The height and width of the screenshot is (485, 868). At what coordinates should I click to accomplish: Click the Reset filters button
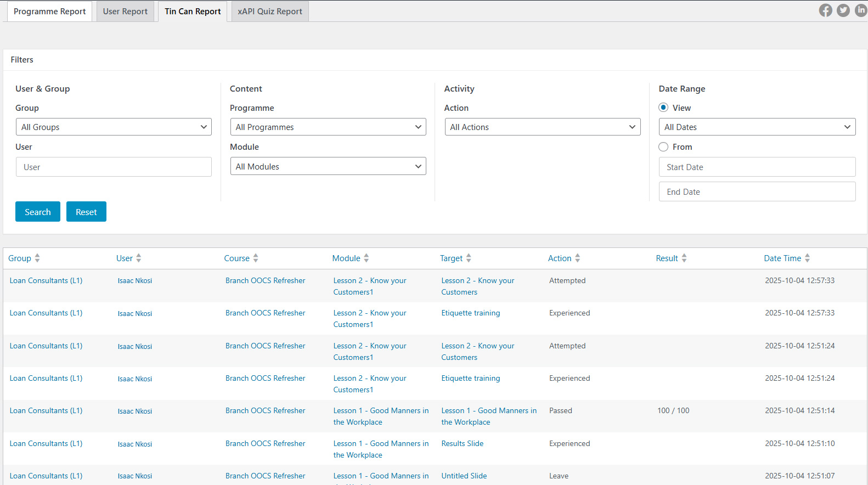pos(86,212)
